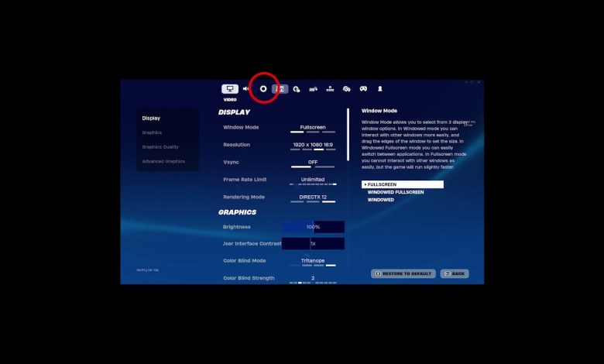This screenshot has height=364, width=604.
Task: Click the Color Blind Mode label
Action: tap(244, 261)
